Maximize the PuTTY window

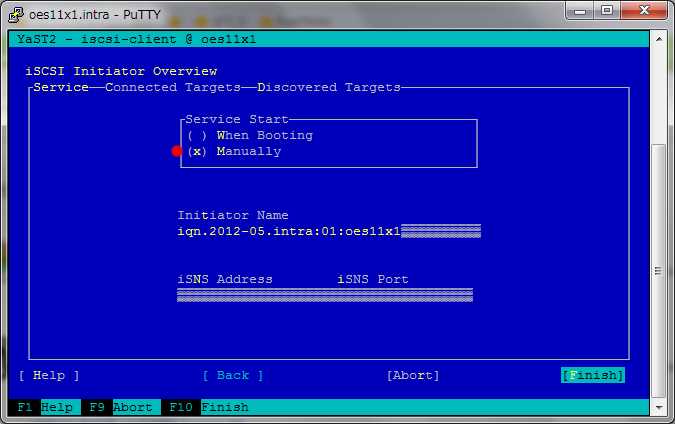click(x=607, y=11)
